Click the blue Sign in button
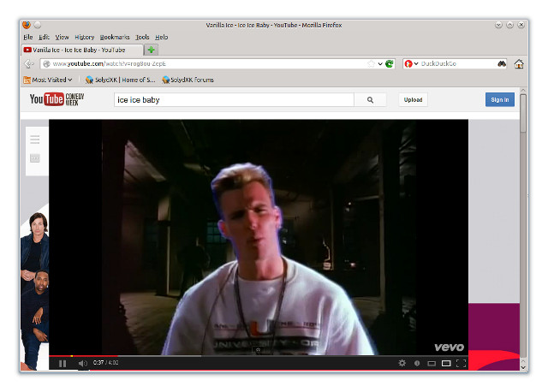 point(500,100)
